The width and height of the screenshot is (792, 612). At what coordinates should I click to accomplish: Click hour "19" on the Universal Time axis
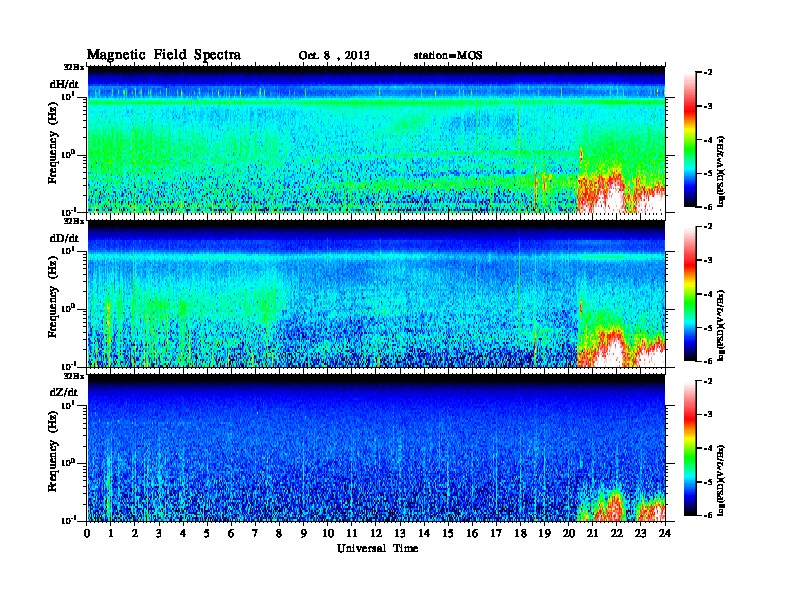click(544, 533)
